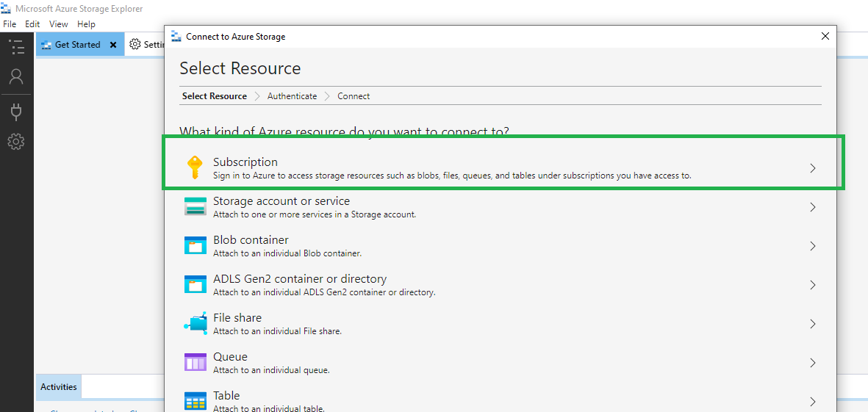Image resolution: width=868 pixels, height=412 pixels.
Task: Close the Get Started tab
Action: (x=113, y=45)
